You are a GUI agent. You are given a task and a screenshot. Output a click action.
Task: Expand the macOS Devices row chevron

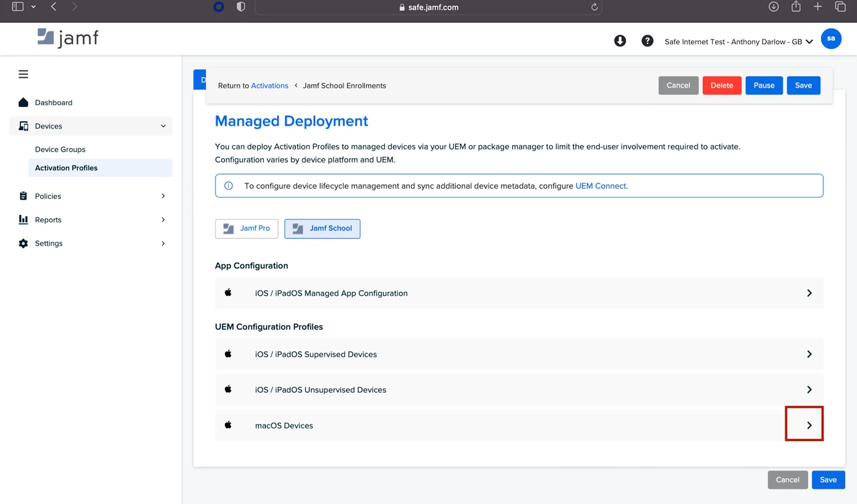tap(809, 425)
